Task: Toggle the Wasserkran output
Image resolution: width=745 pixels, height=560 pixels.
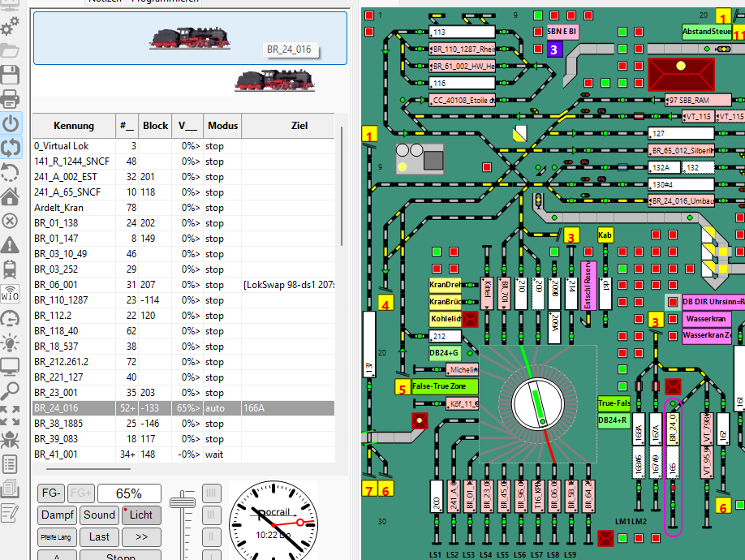Action: (x=706, y=319)
